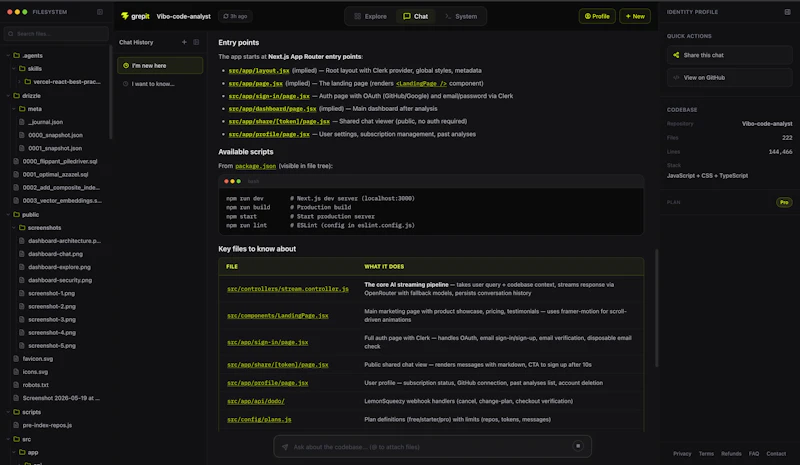The image size is (800, 465).
Task: Click the scripts folder icon
Action: pos(16,412)
